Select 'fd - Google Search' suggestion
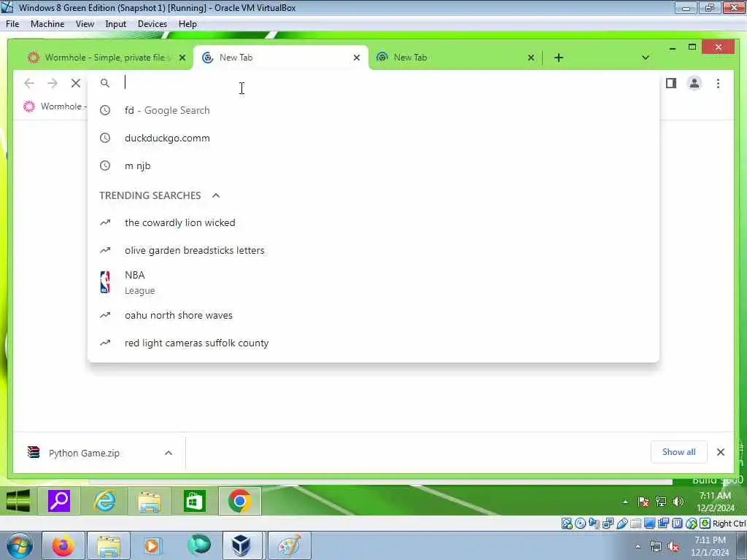Screen dimensions: 747x560 pos(373,111)
